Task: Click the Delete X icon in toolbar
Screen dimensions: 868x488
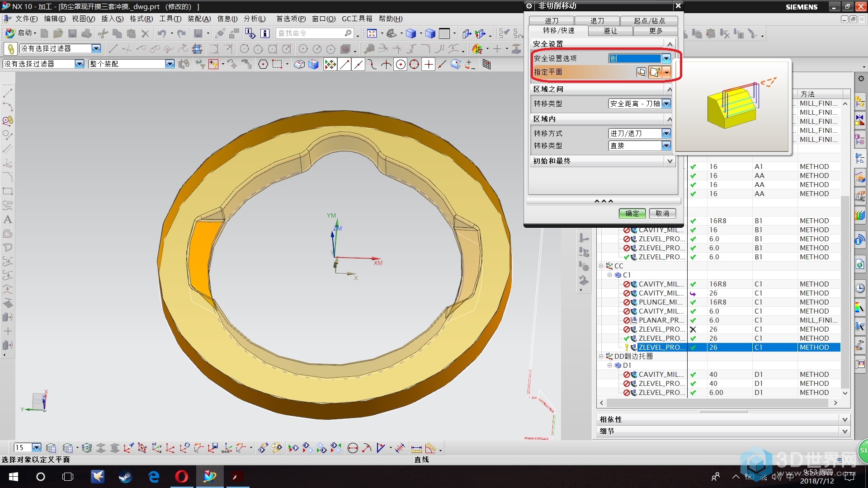Action: pyautogui.click(x=145, y=33)
